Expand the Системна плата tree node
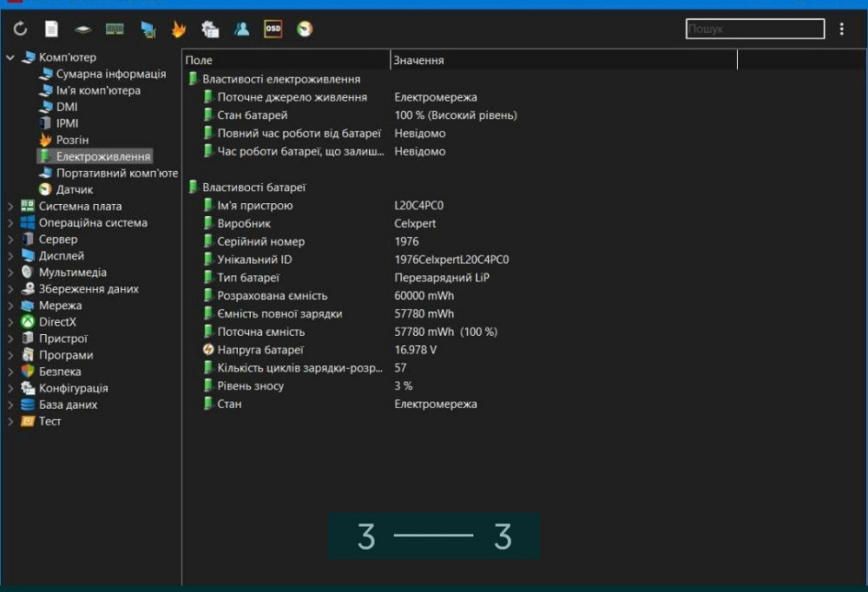Viewport: 868px width, 592px height. tap(10, 207)
